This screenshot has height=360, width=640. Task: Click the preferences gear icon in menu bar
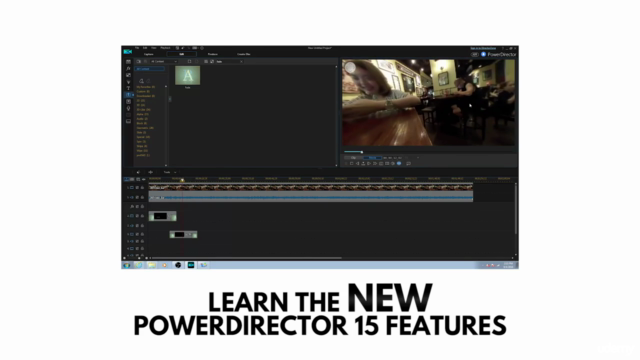pyautogui.click(x=202, y=48)
